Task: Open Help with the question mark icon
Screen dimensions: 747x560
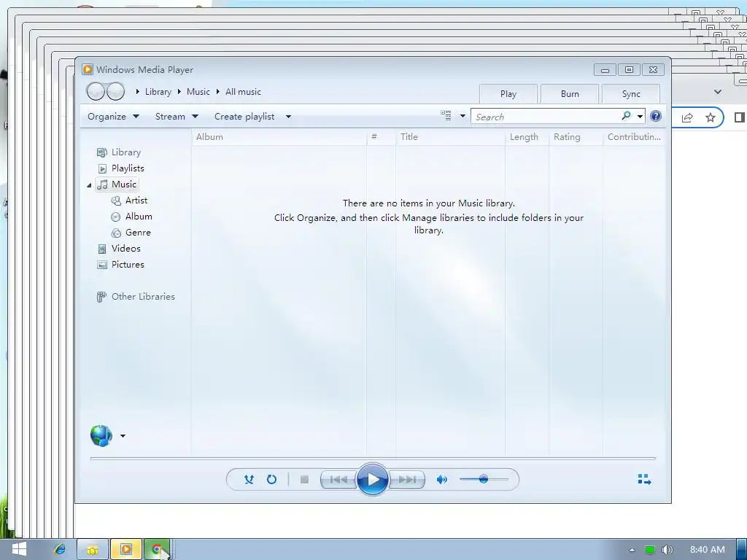Action: tap(656, 116)
